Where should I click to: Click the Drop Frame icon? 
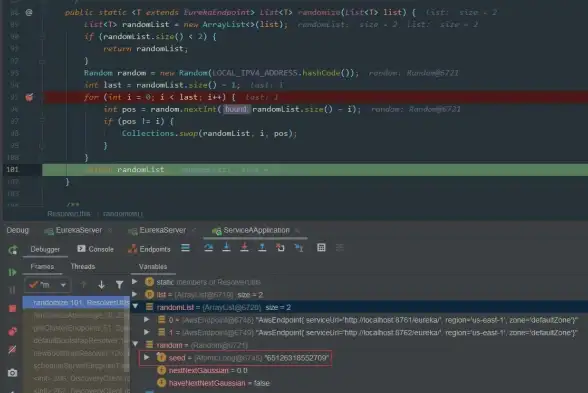[x=280, y=248]
